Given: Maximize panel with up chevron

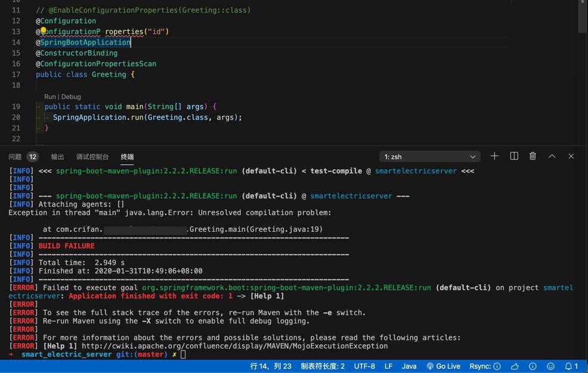Looking at the screenshot, I should 552,156.
